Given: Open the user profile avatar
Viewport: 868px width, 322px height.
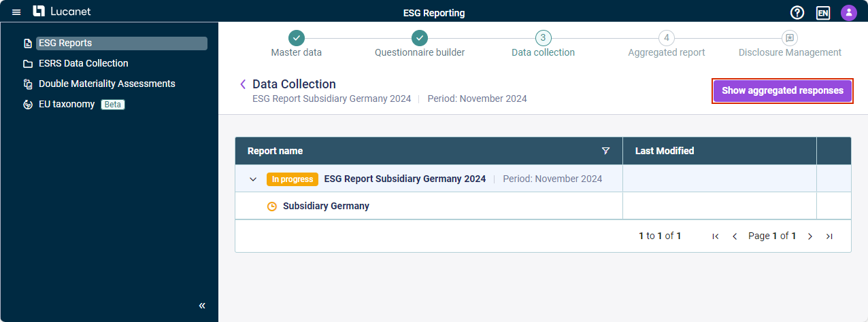Looking at the screenshot, I should click(x=848, y=12).
